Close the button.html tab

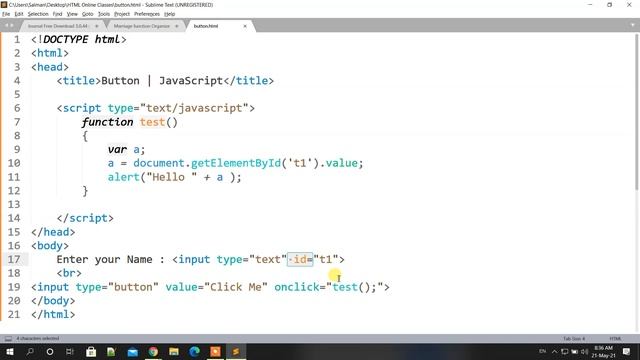point(245,26)
